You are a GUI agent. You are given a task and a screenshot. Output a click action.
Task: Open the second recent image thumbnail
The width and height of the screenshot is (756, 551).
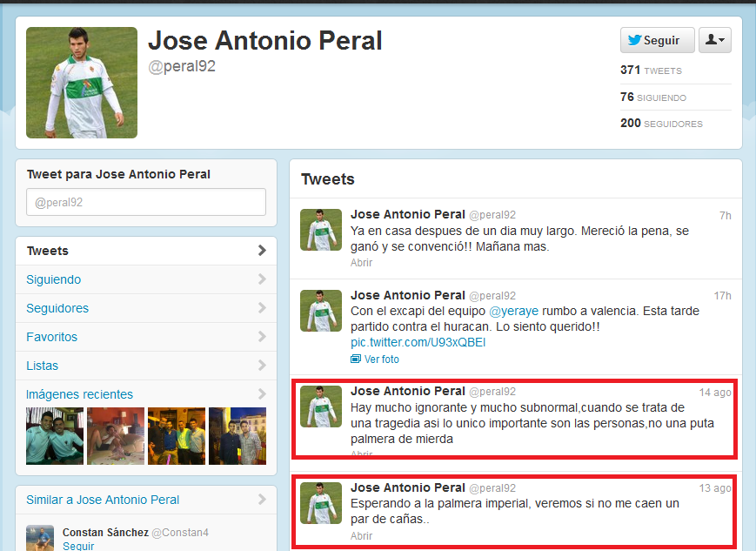[116, 436]
